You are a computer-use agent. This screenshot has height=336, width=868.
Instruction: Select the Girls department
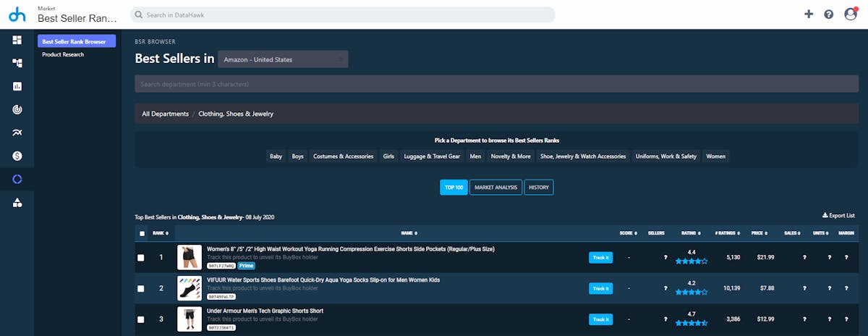pyautogui.click(x=389, y=156)
